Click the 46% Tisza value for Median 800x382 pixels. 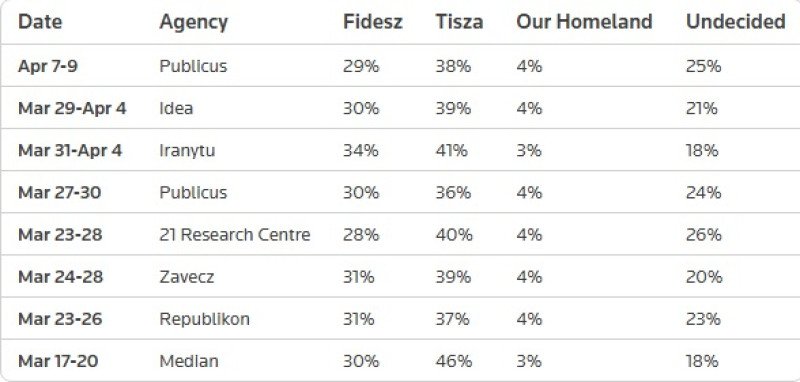click(453, 361)
